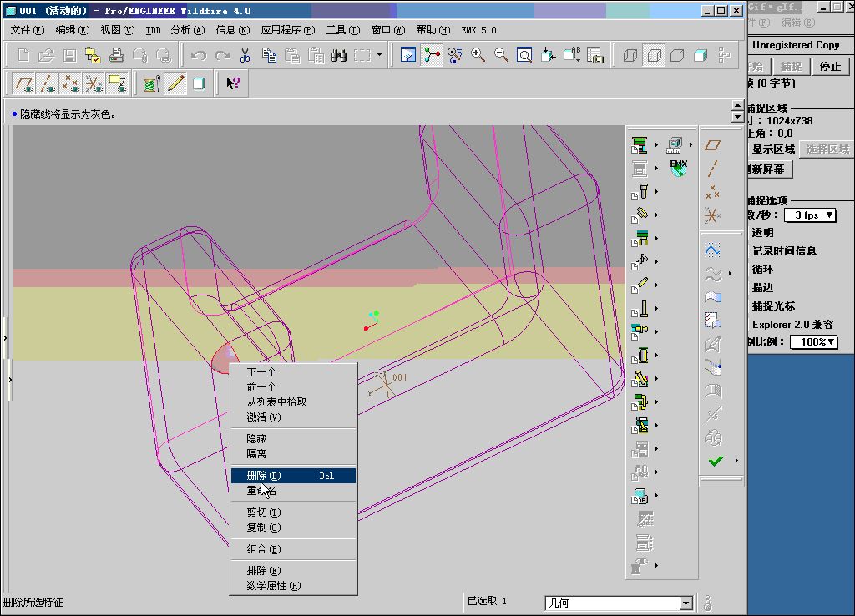Create a datum point from the right toolbar
The width and height of the screenshot is (855, 616).
712,192
